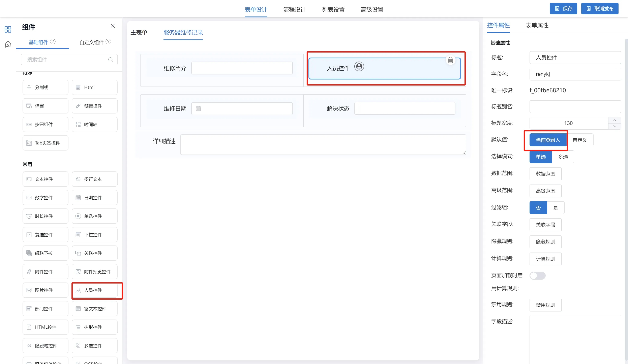
Task: Click help icon beside 基础组件
Action: 53,42
